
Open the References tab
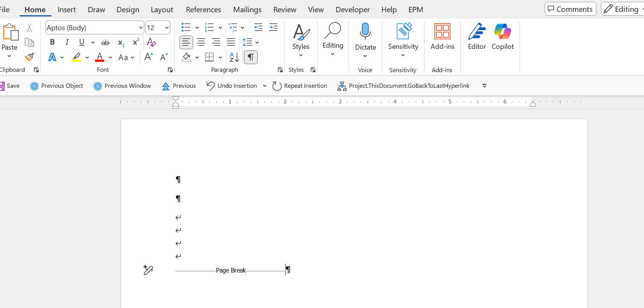[x=203, y=10]
